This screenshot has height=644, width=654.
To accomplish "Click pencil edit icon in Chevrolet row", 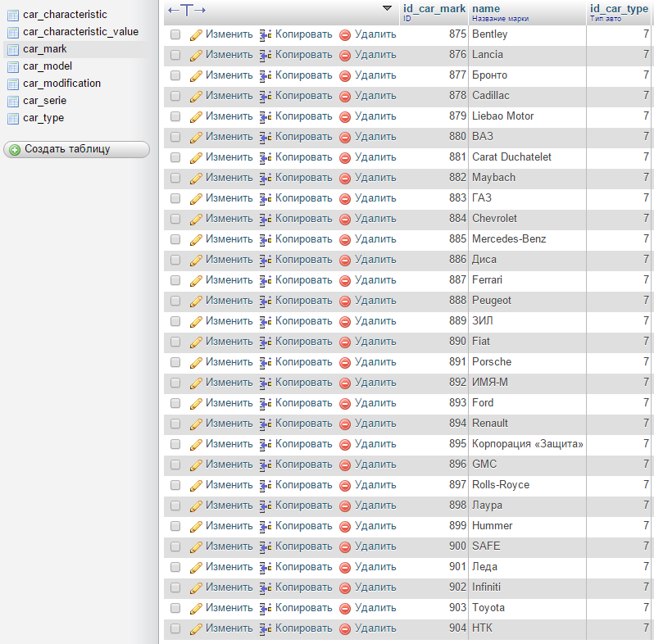I will 196,220.
